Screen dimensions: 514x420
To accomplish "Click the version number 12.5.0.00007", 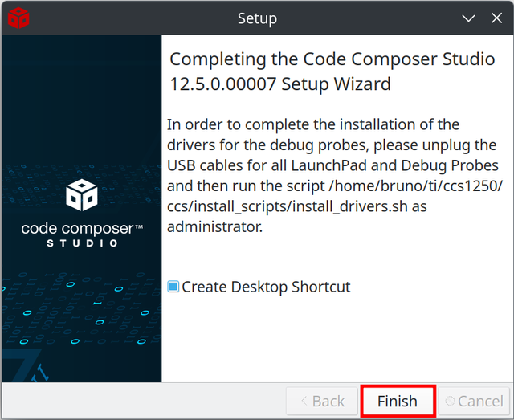I will (223, 84).
